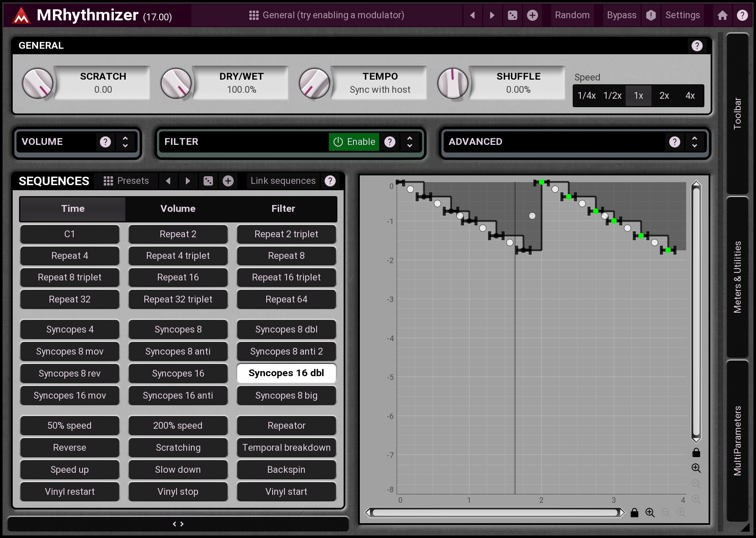
Task: Switch to the Volume sequence tab
Action: click(178, 208)
